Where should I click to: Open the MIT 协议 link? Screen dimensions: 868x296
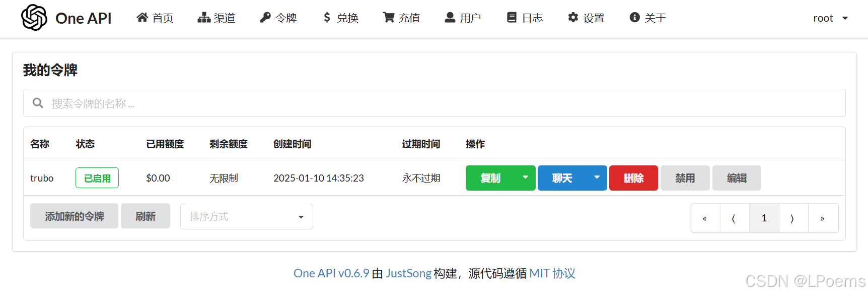tap(552, 273)
